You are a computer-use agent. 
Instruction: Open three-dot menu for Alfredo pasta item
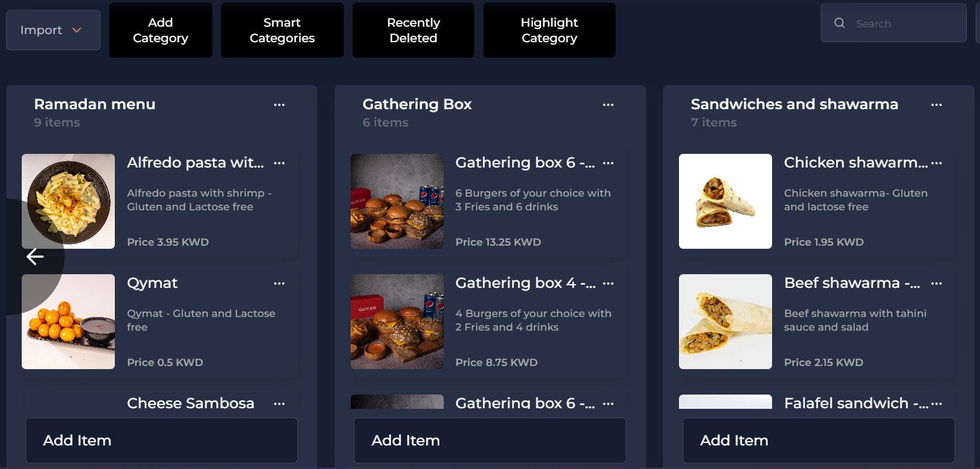[x=279, y=163]
